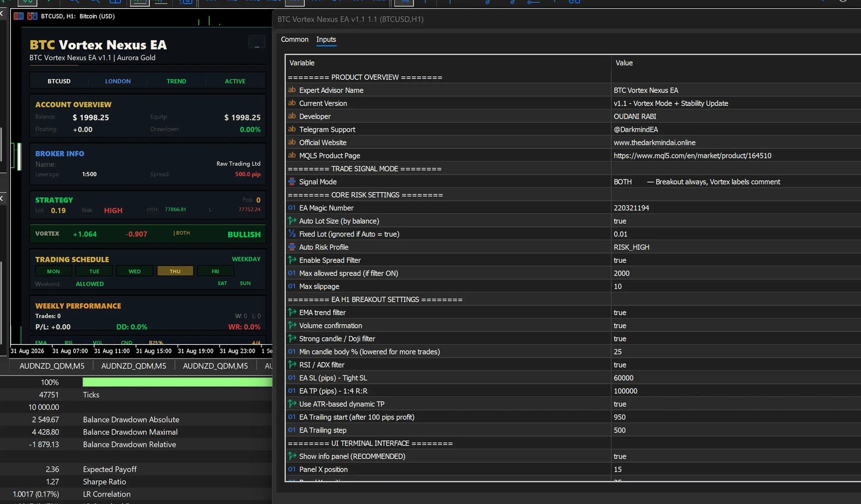Viewport: 861px width, 504px height.
Task: Click the enum icon beside Signal Mode
Action: [x=292, y=182]
